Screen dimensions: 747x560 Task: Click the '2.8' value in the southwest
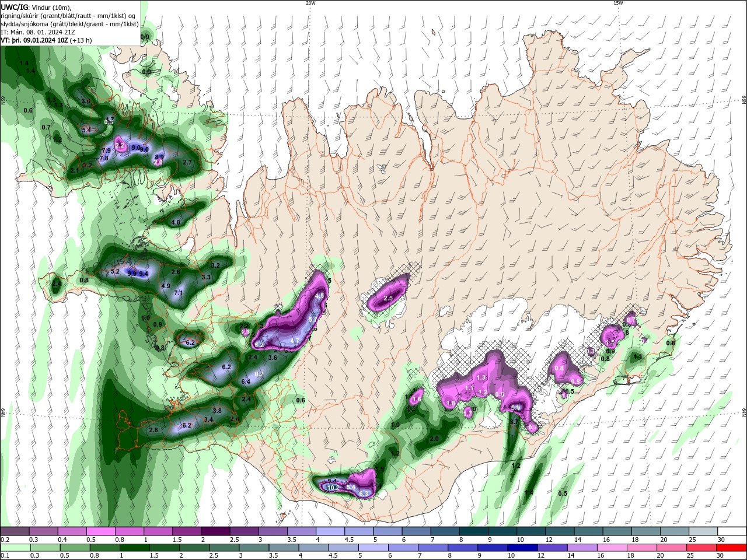point(153,430)
